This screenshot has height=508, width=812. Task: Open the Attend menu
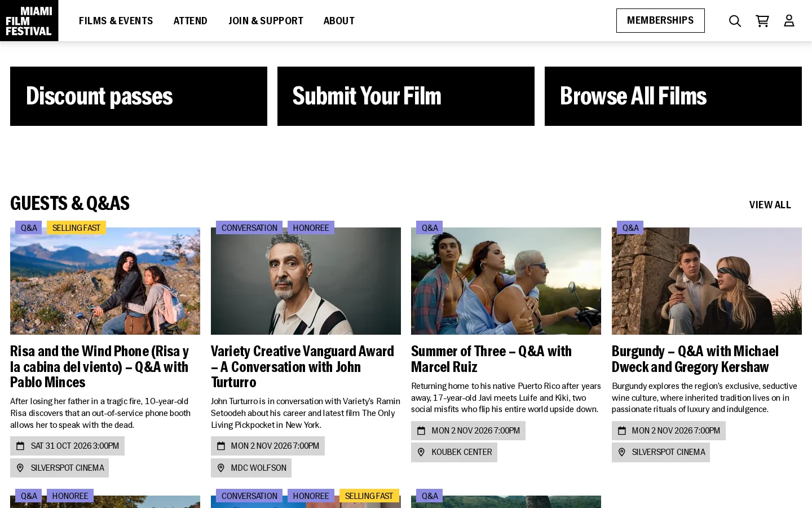pyautogui.click(x=191, y=21)
